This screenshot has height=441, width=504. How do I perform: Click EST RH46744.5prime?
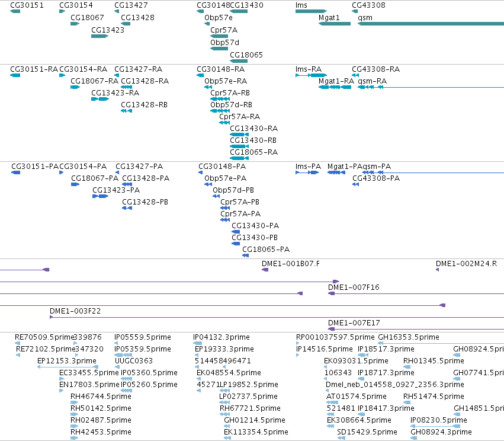[x=74, y=402]
